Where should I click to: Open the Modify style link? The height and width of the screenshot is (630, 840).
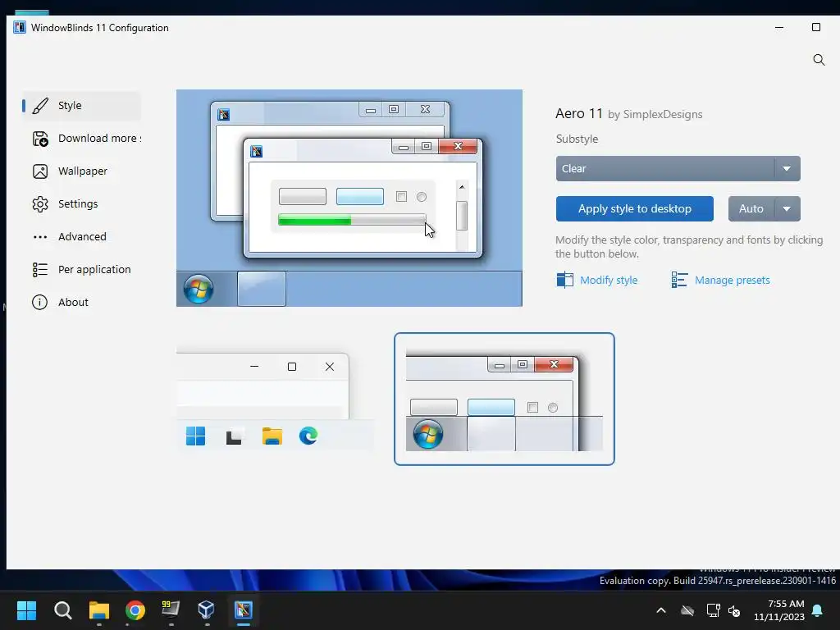click(x=609, y=281)
